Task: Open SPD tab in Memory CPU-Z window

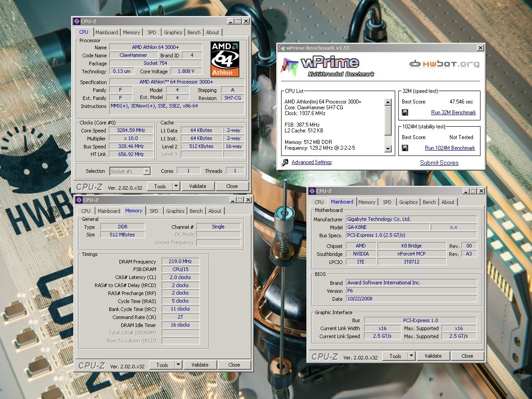Action: click(x=154, y=211)
